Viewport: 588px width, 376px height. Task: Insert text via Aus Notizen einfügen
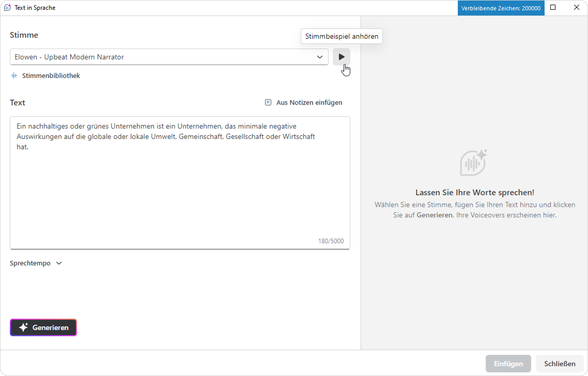point(304,103)
